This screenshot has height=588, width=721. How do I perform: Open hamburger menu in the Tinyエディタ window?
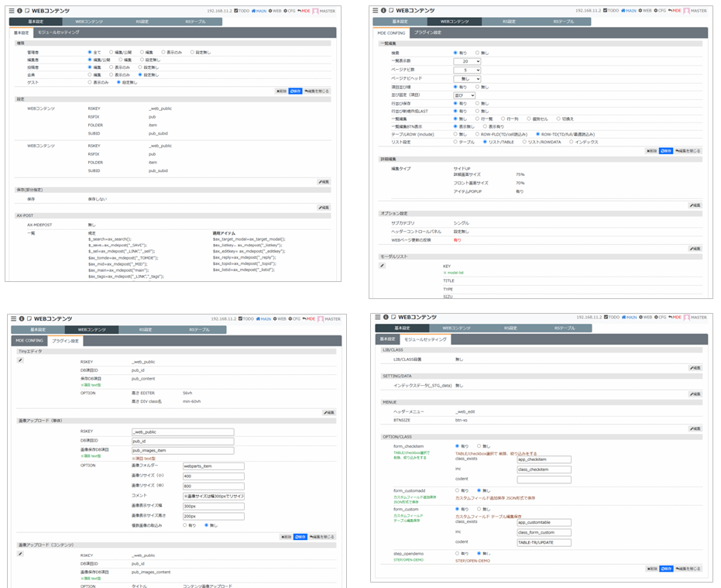[x=12, y=318]
